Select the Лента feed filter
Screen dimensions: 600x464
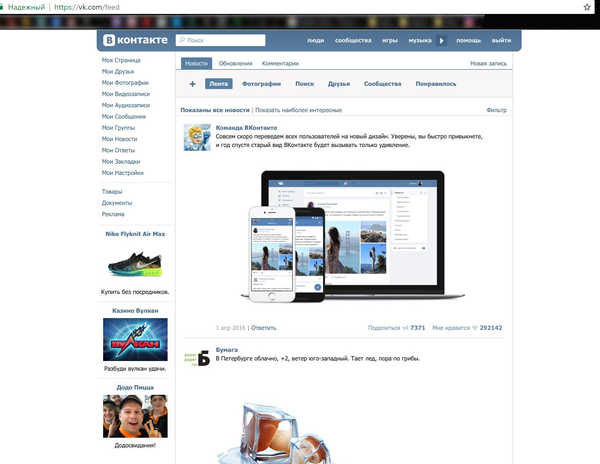(x=218, y=84)
